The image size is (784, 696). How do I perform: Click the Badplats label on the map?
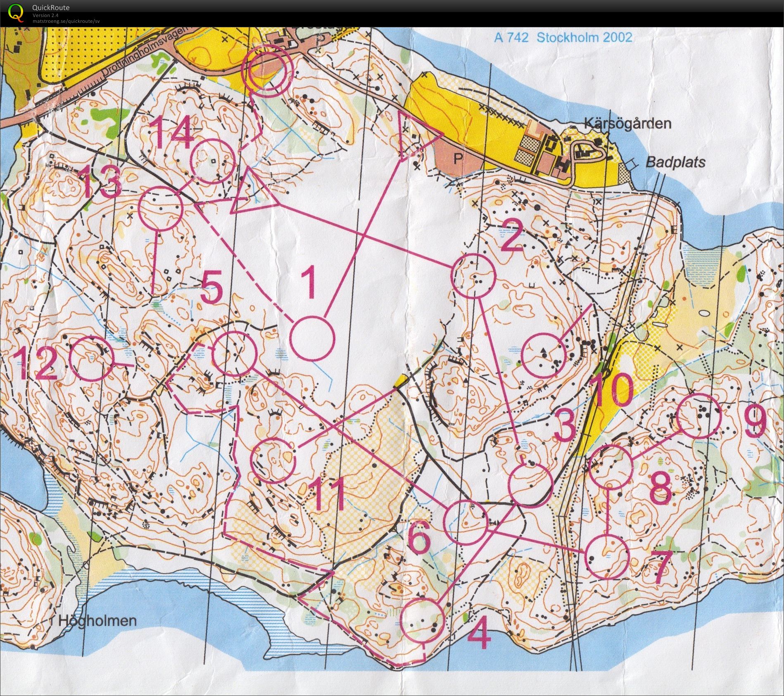tap(675, 162)
